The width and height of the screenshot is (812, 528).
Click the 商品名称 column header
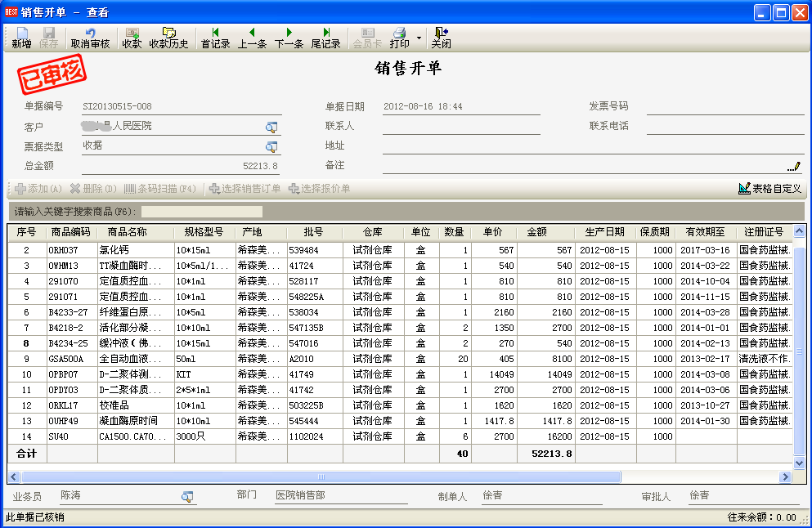(x=136, y=232)
